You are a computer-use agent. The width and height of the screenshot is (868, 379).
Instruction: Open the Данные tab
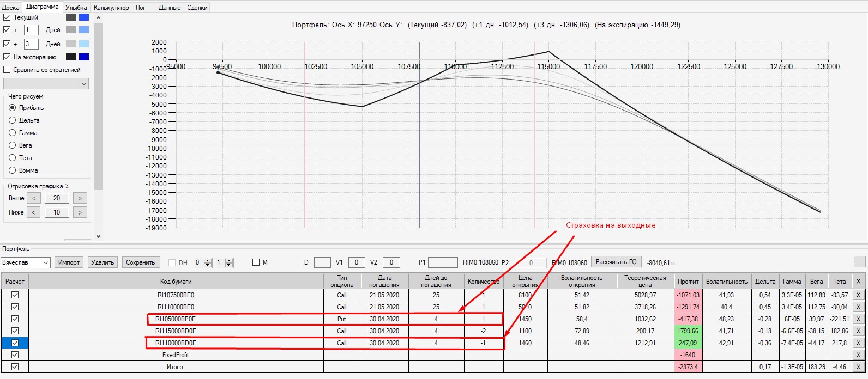[170, 8]
